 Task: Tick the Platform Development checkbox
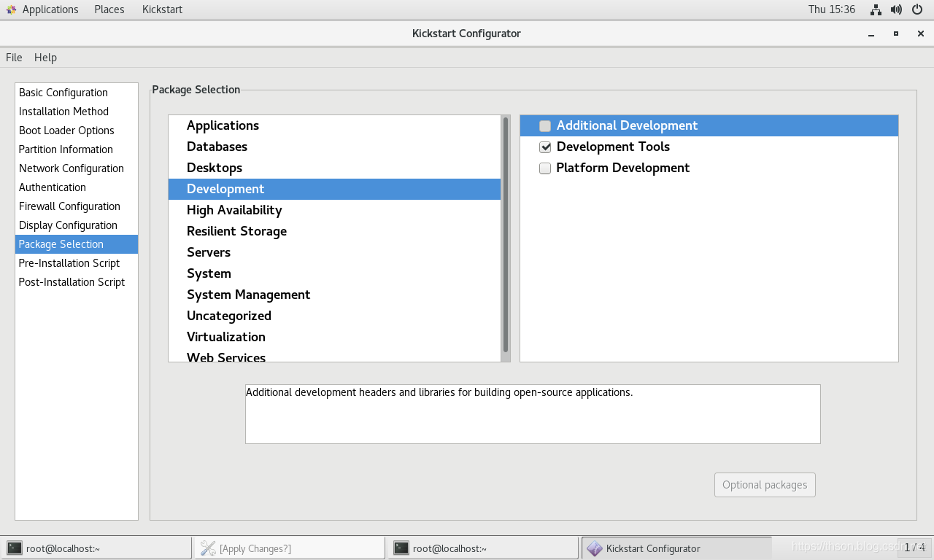(545, 168)
